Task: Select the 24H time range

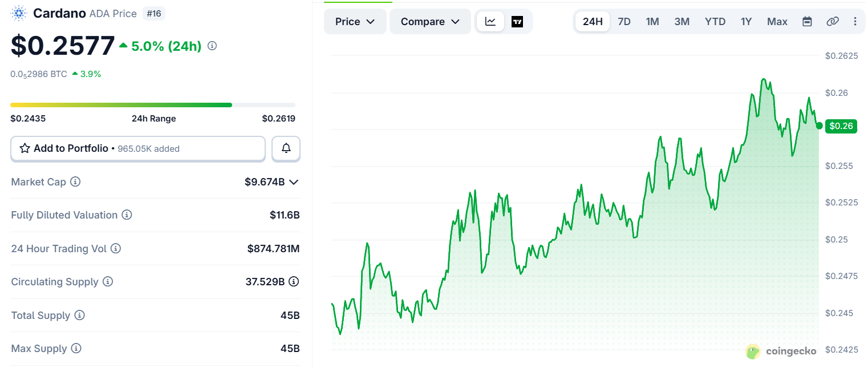Action: click(593, 22)
